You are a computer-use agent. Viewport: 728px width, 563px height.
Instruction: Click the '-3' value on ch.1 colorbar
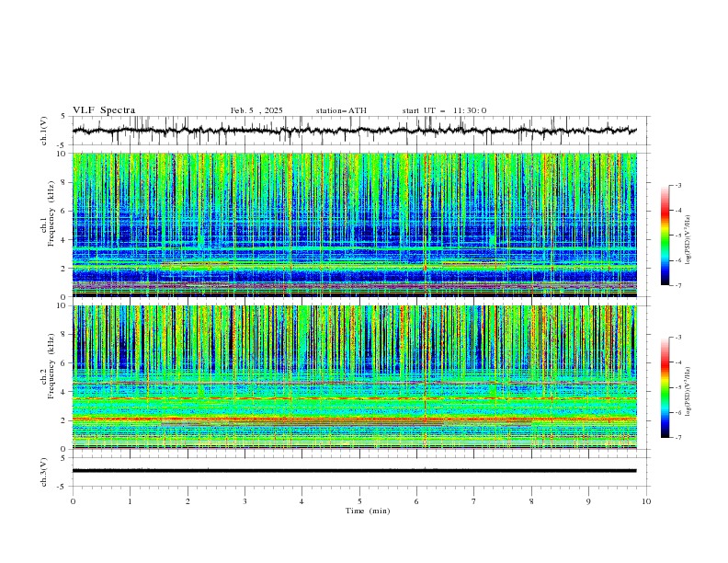coord(677,185)
